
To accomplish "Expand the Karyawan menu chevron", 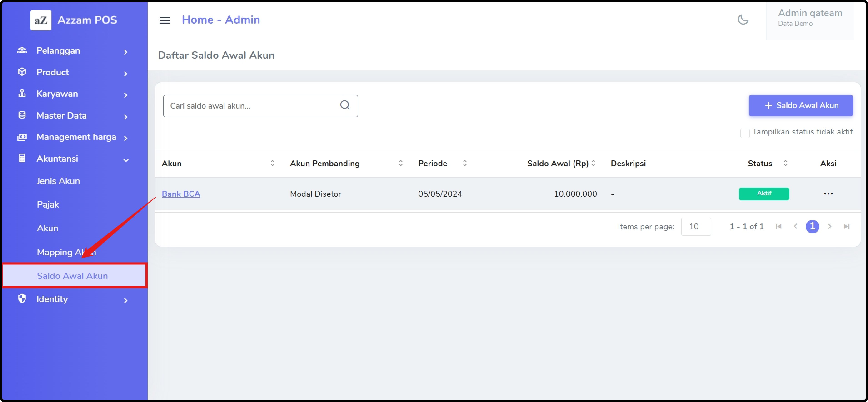I will (126, 95).
